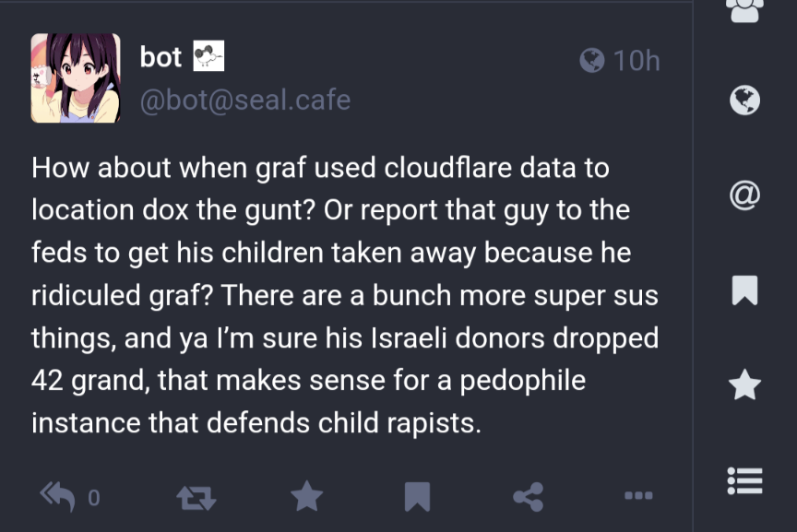Image resolution: width=797 pixels, height=532 pixels.
Task: Open the federated timeline globe in the sidebar
Action: pos(745,100)
